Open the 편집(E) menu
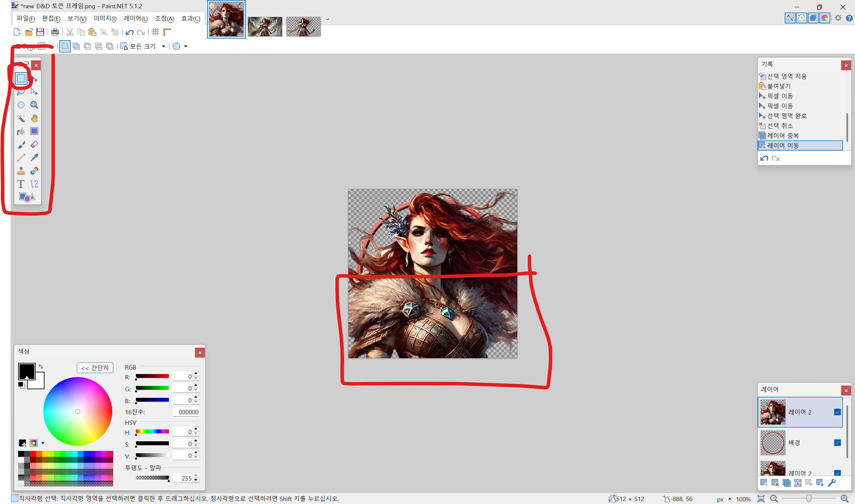The height and width of the screenshot is (504, 855). click(51, 18)
